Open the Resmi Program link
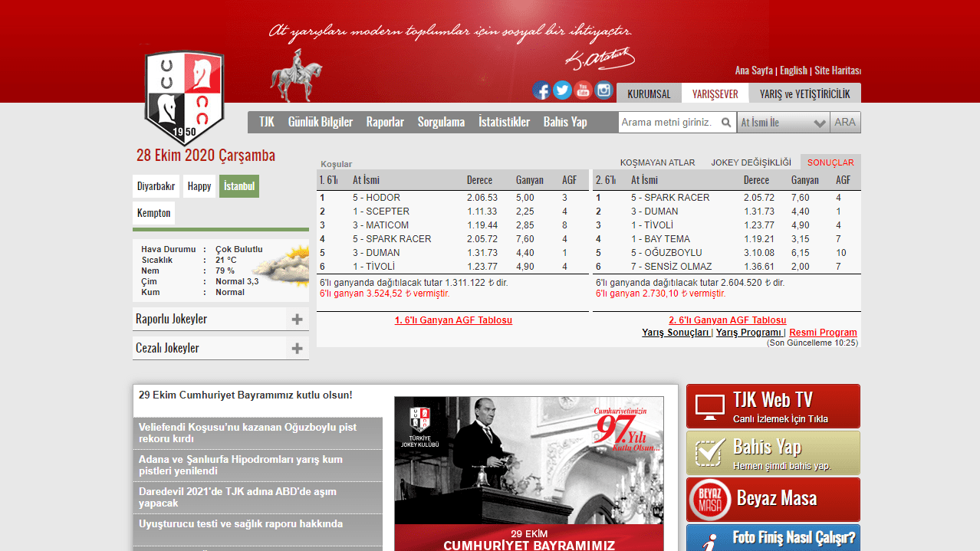 823,333
